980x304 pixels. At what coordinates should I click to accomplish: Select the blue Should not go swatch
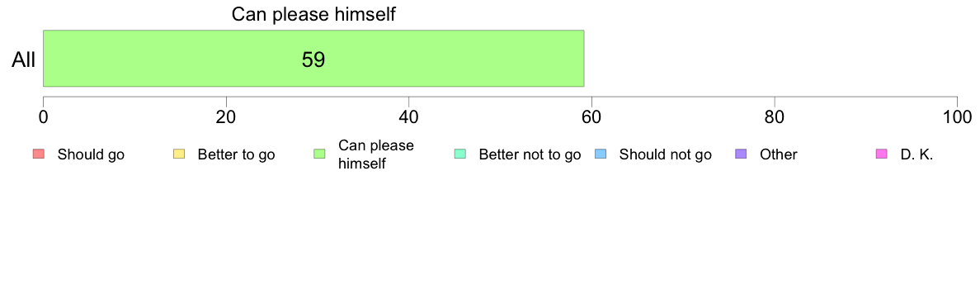pyautogui.click(x=600, y=154)
